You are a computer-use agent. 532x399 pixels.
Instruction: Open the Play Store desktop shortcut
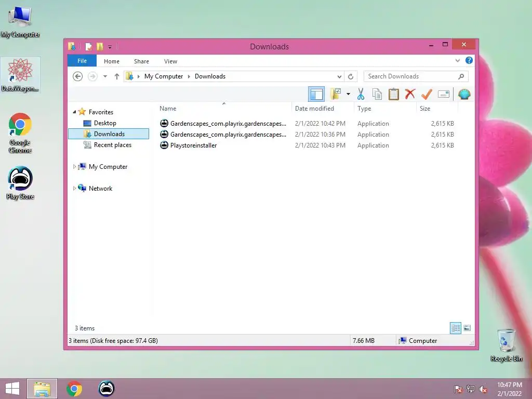tap(20, 183)
